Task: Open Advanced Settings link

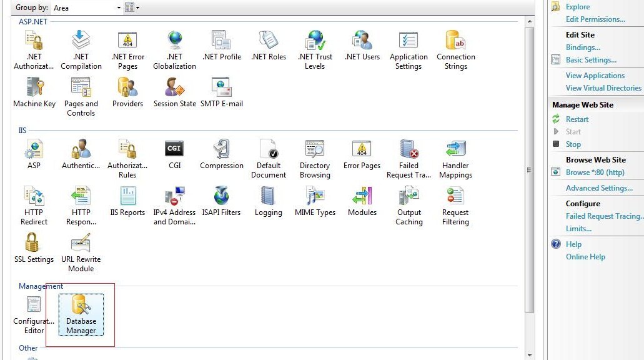Action: 599,187
